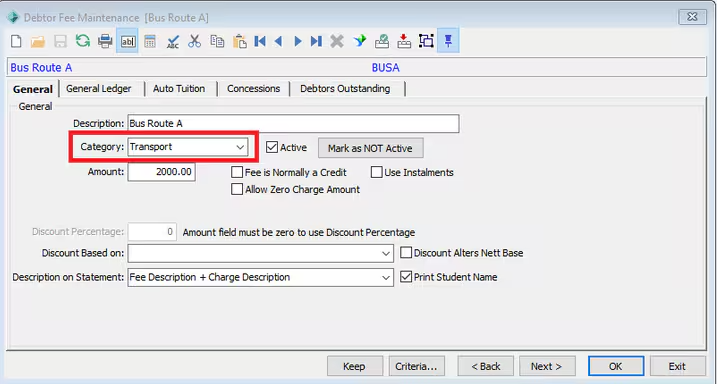Click the Keep button
The height and width of the screenshot is (384, 717).
point(354,366)
